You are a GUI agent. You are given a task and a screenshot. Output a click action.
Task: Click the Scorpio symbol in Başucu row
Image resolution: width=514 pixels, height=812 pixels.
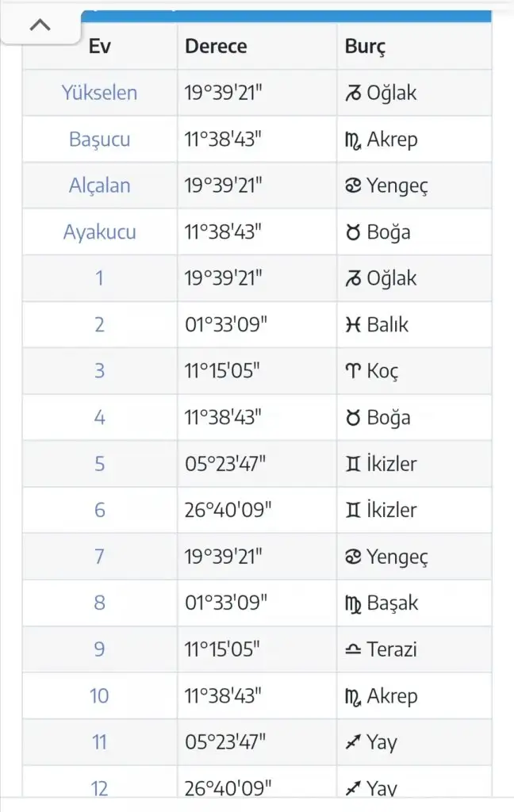[x=353, y=140]
